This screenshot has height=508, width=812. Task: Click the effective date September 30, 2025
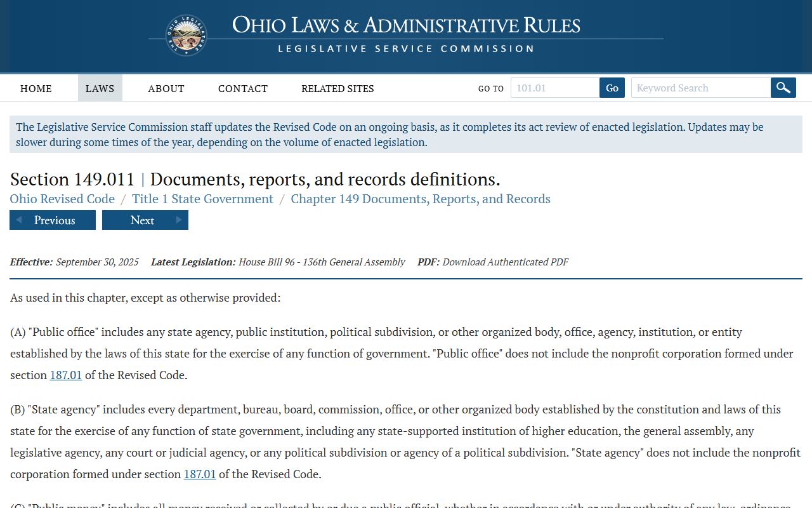pyautogui.click(x=97, y=262)
